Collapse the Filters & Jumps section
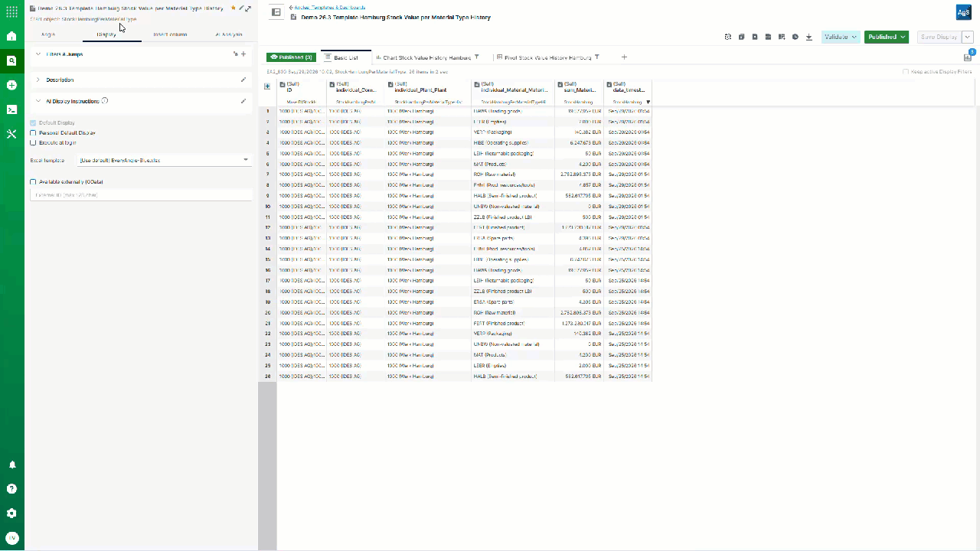 (x=38, y=54)
